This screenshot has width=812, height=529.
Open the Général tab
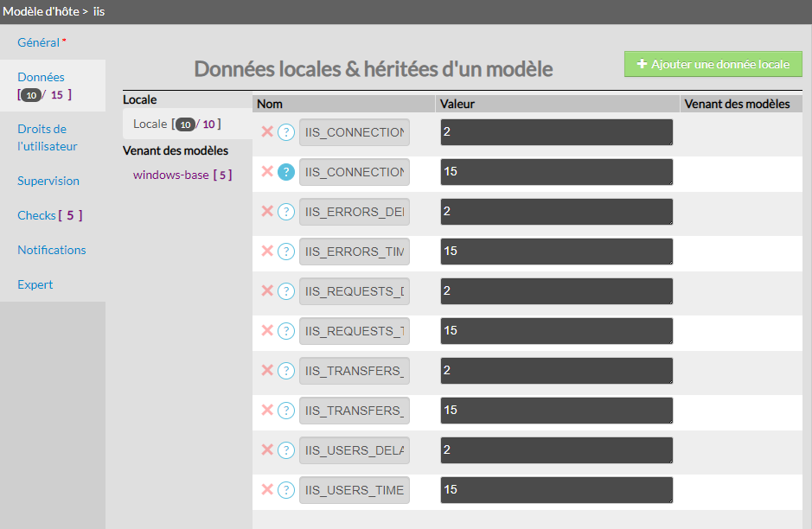(x=39, y=42)
